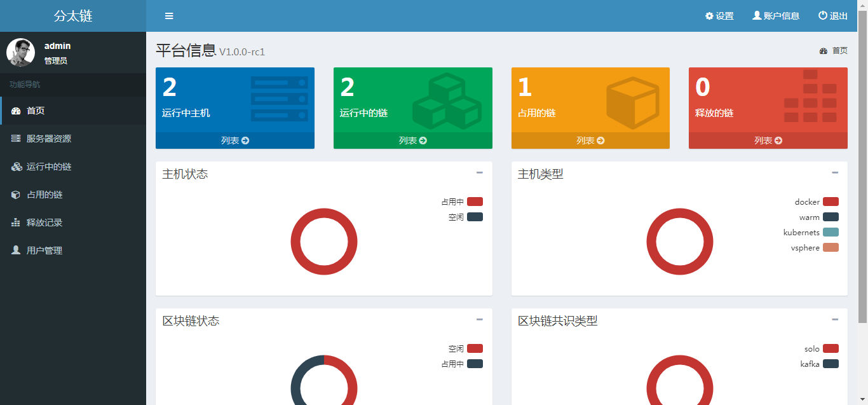868x405 pixels.
Task: Open the 列表 link on the orange card
Action: (590, 141)
